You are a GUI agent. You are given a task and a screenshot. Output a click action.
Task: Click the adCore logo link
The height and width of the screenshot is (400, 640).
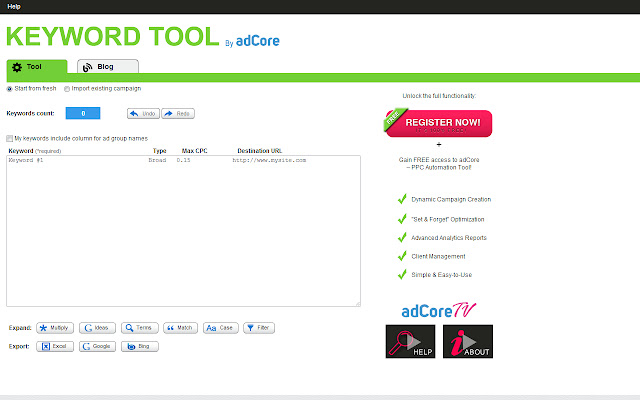[258, 41]
